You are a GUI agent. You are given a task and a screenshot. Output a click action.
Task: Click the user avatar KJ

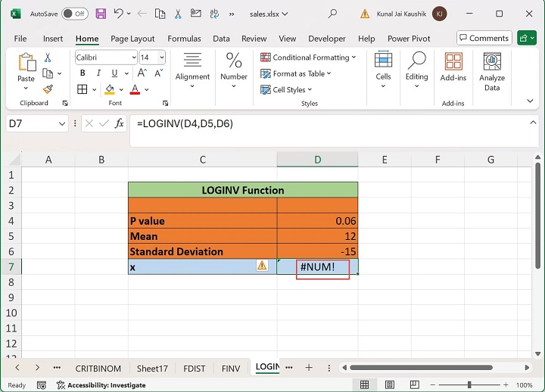point(439,14)
